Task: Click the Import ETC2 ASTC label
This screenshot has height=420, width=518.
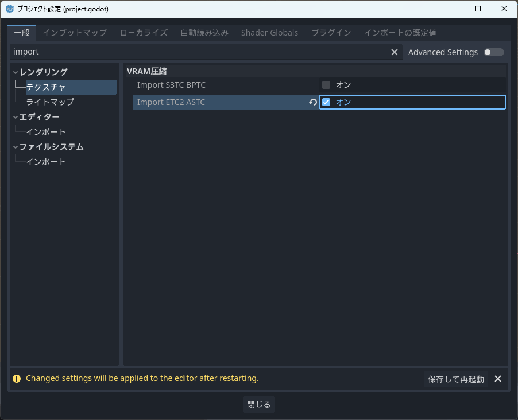Action: click(171, 102)
